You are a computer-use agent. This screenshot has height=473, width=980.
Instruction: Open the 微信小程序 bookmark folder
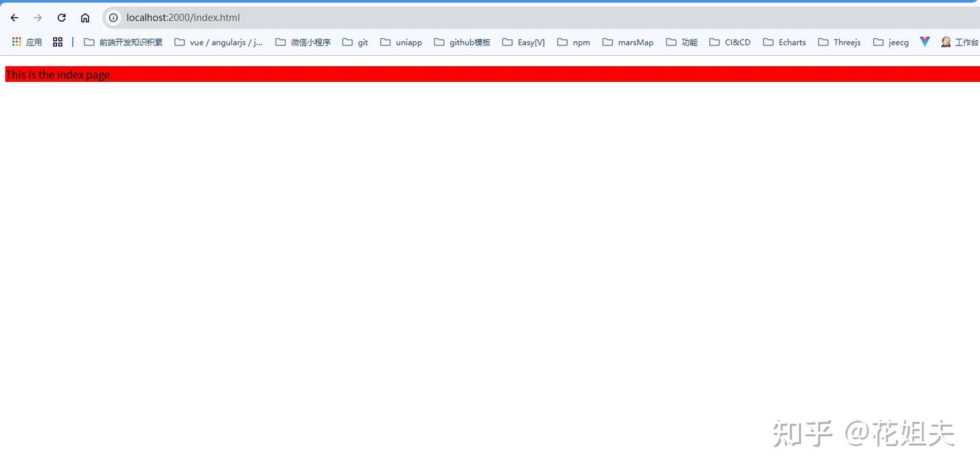(303, 42)
